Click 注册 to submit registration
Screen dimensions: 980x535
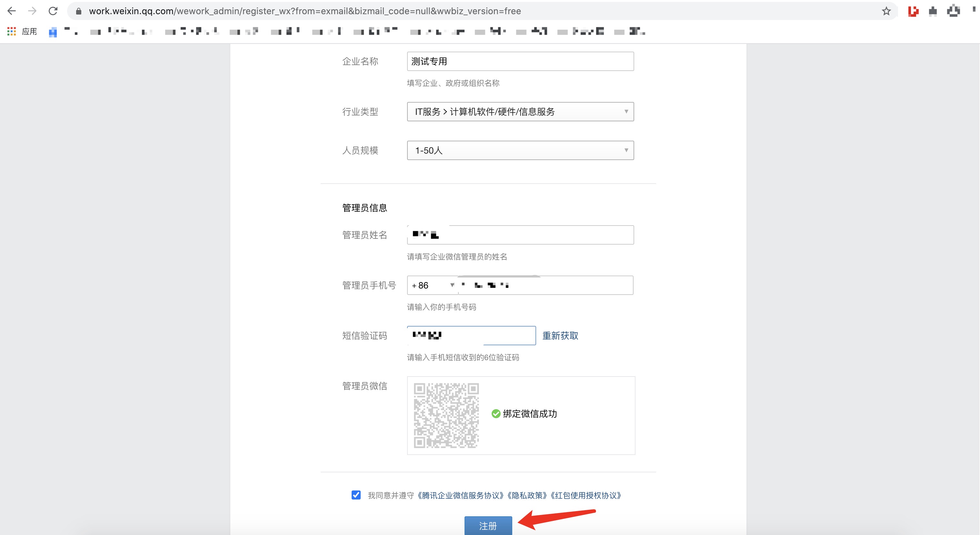click(x=488, y=526)
